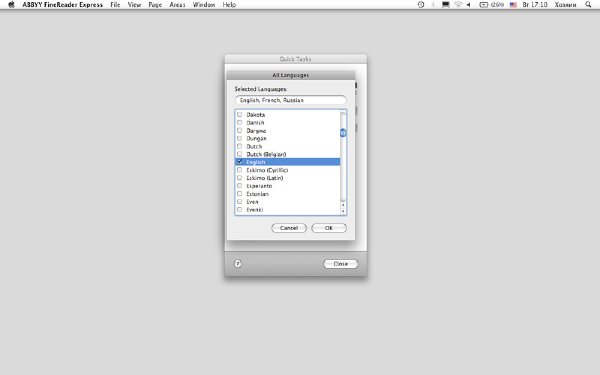Check the Dutch language checkbox
This screenshot has width=600, height=375.
tap(240, 146)
